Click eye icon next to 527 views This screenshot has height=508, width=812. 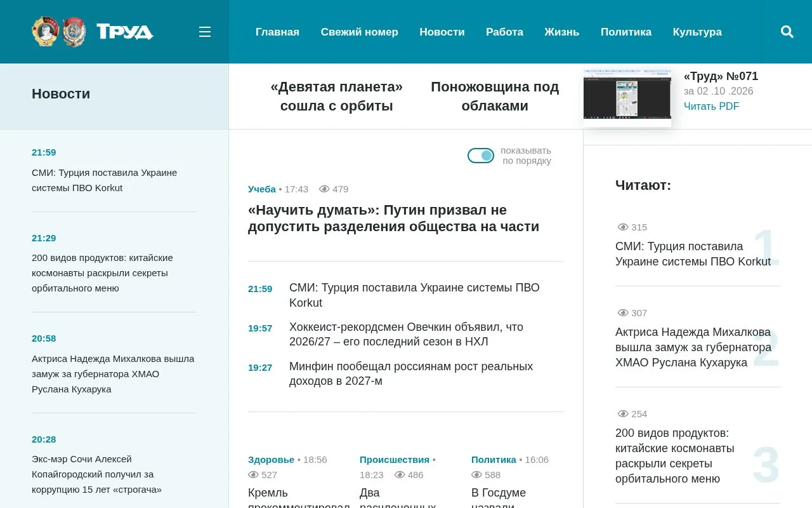(254, 475)
